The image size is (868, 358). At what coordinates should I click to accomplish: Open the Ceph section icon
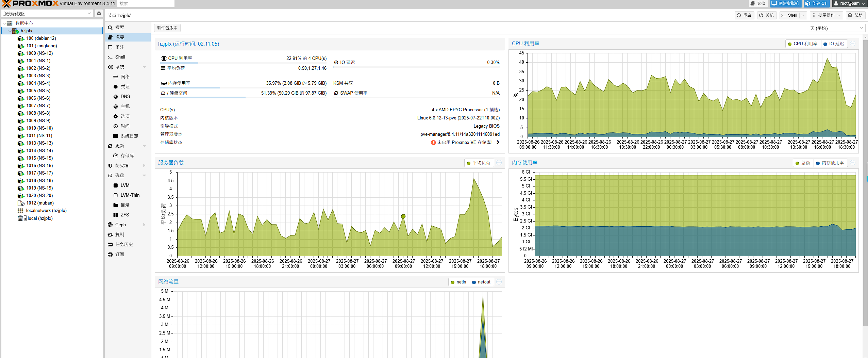(x=110, y=225)
